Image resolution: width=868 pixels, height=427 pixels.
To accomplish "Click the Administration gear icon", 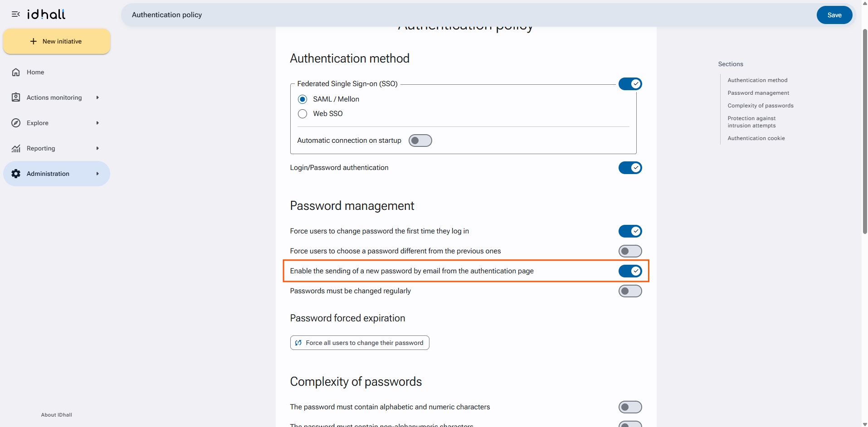I will click(x=16, y=174).
